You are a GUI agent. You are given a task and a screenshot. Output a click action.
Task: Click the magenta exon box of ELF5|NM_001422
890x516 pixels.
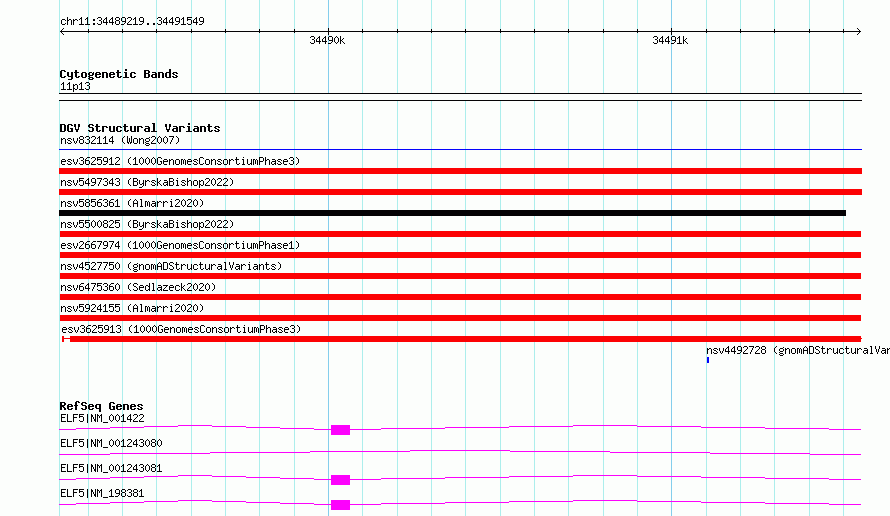click(x=341, y=430)
